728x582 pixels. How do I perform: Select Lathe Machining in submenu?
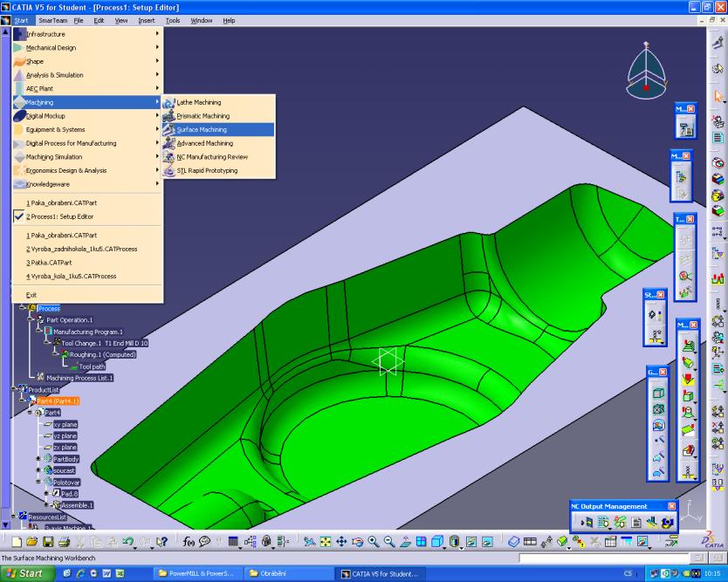(x=218, y=102)
